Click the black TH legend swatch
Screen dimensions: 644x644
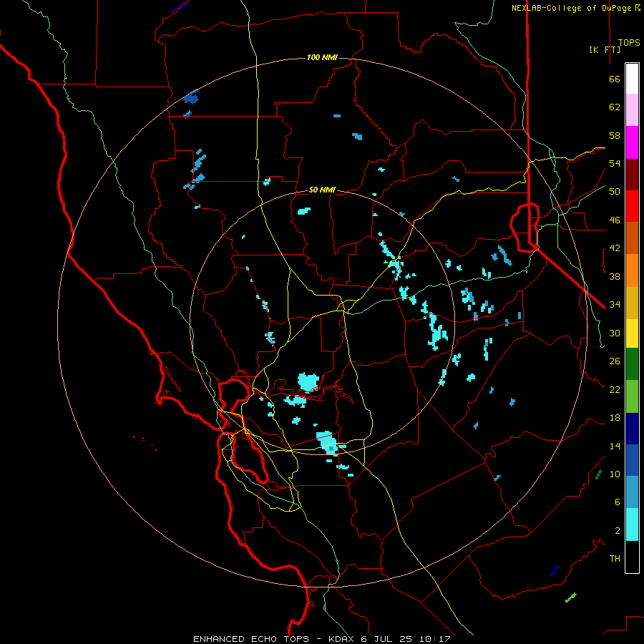tap(632, 557)
